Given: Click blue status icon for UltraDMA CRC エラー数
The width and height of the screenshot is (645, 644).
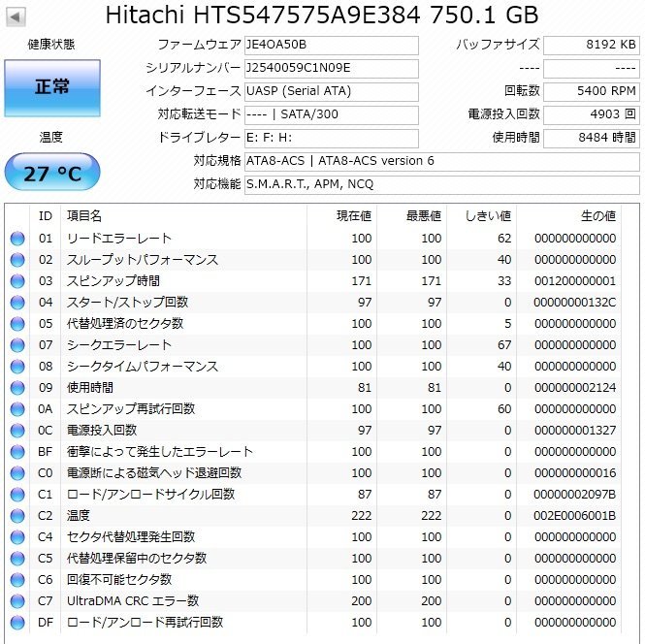Looking at the screenshot, I should (x=17, y=601).
